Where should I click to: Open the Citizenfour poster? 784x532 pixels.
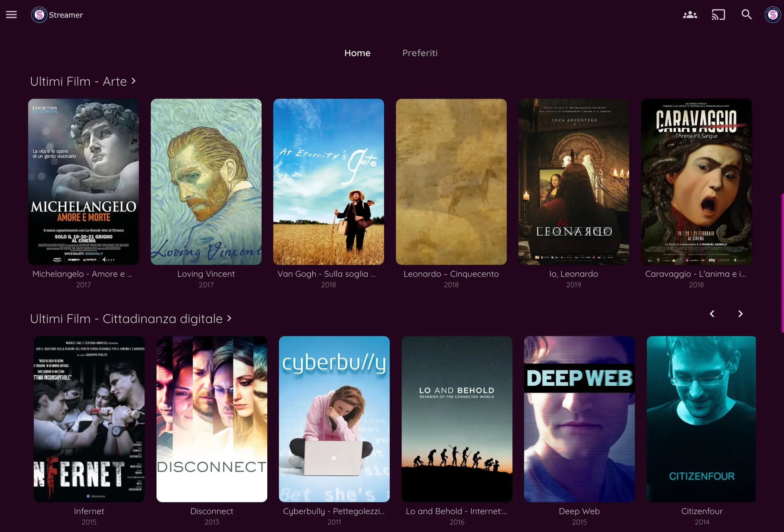[x=701, y=419]
